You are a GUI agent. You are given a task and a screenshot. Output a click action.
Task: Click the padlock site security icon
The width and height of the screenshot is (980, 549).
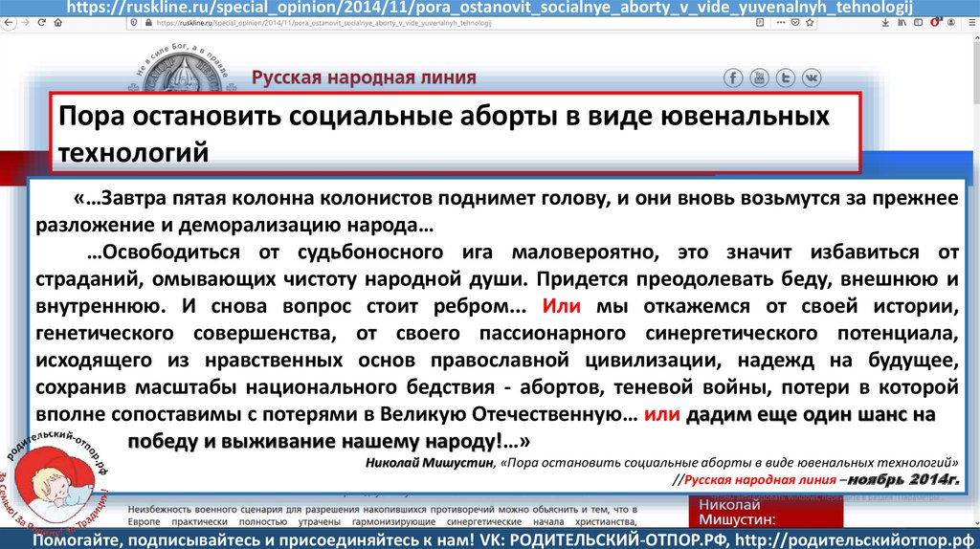click(x=148, y=23)
